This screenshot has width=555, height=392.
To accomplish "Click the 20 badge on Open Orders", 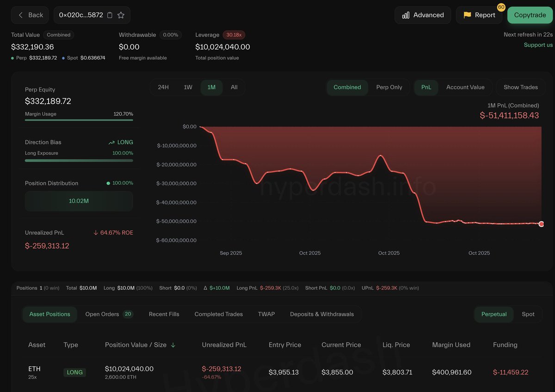I will 128,314.
